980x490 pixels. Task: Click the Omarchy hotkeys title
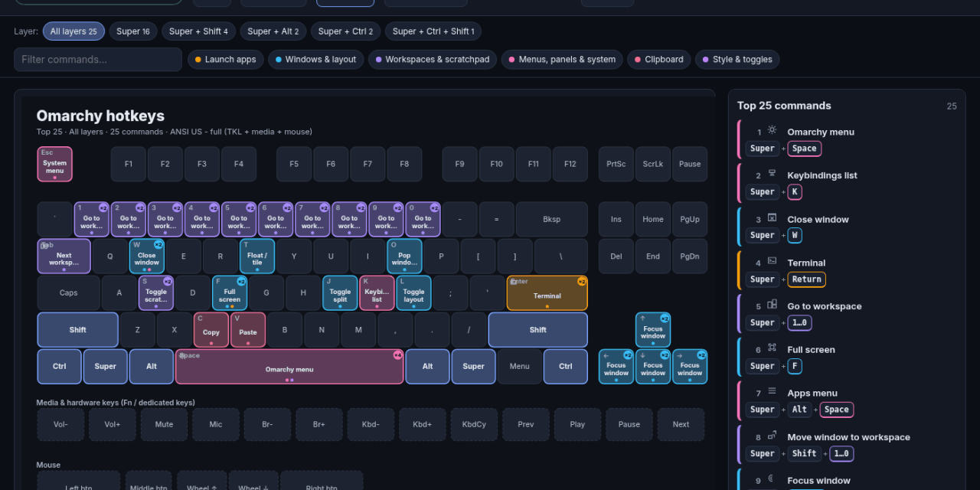[x=100, y=116]
